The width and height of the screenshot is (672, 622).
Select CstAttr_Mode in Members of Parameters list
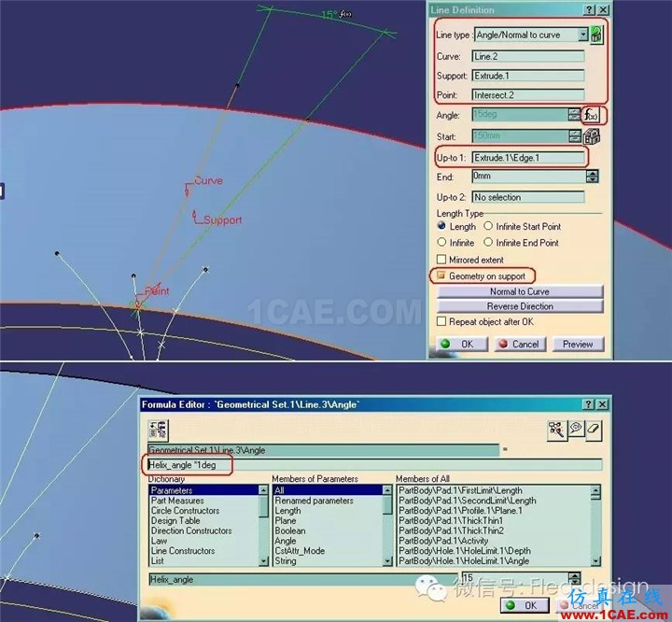pos(328,551)
